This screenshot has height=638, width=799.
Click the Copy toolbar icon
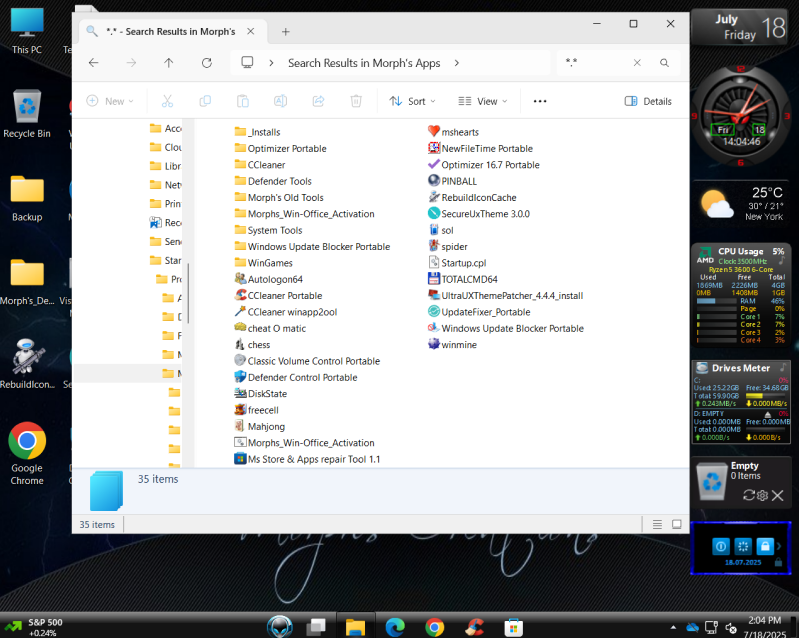(205, 101)
